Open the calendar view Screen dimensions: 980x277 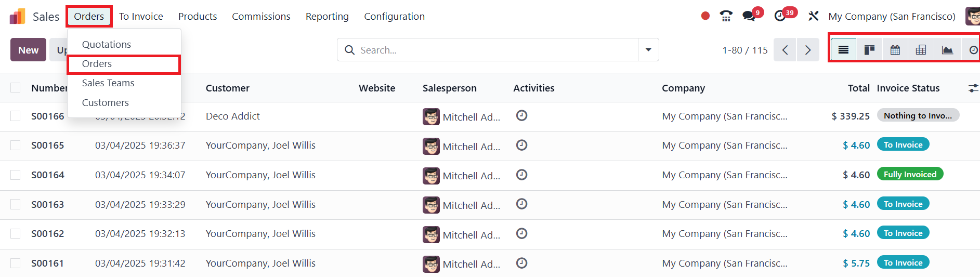pos(895,50)
